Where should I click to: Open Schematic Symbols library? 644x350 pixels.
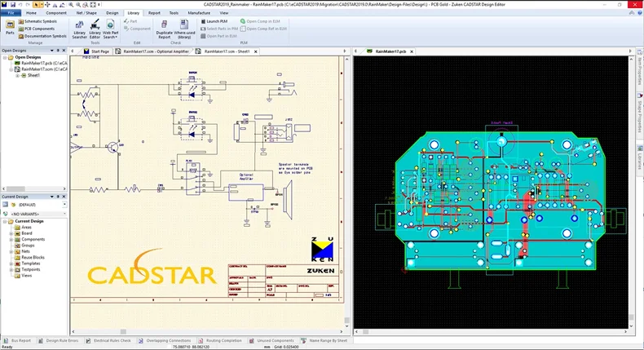(x=37, y=21)
